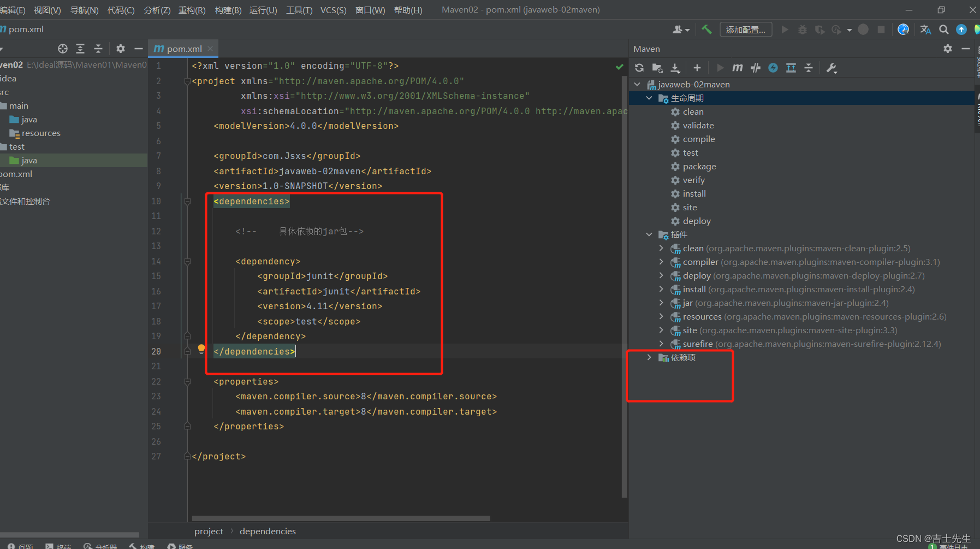
Task: Collapse all nodes in Maven panel
Action: [809, 68]
